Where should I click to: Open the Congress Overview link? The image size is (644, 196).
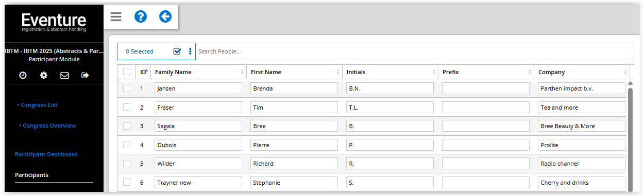48,126
